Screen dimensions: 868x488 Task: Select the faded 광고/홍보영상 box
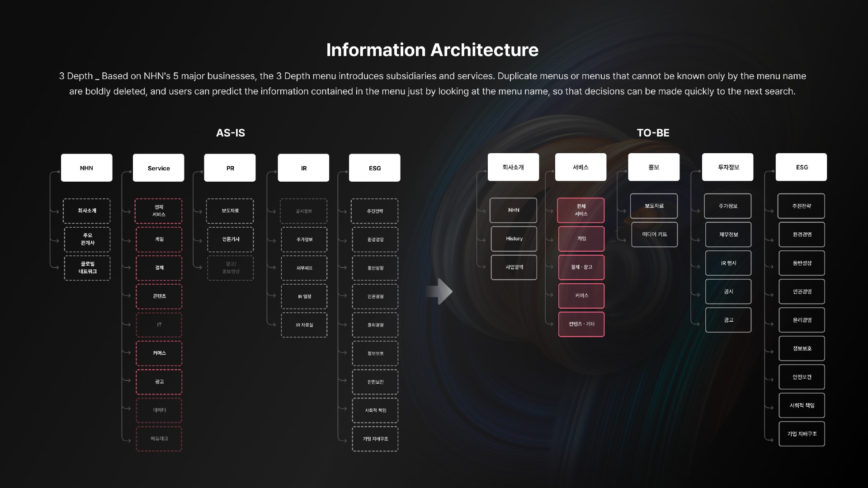231,268
